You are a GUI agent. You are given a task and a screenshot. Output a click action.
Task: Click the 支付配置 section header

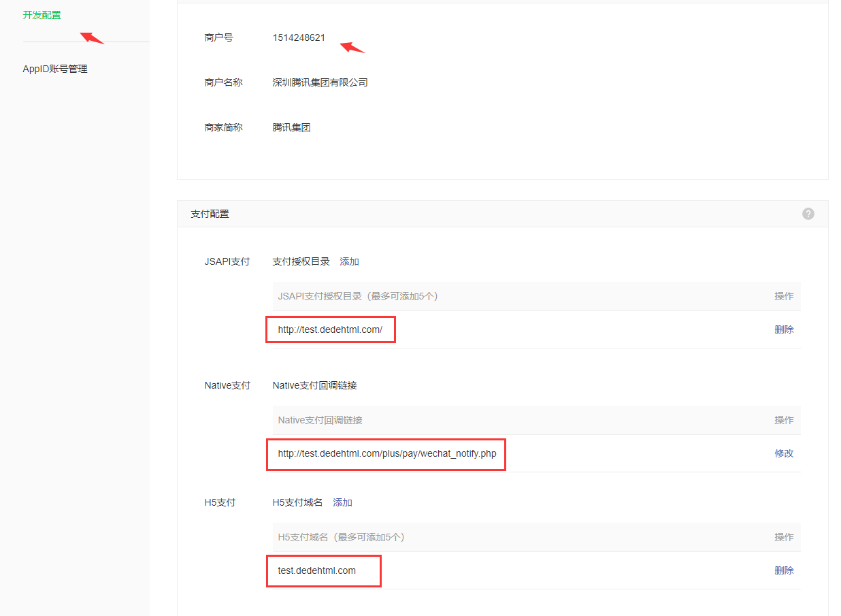(210, 214)
